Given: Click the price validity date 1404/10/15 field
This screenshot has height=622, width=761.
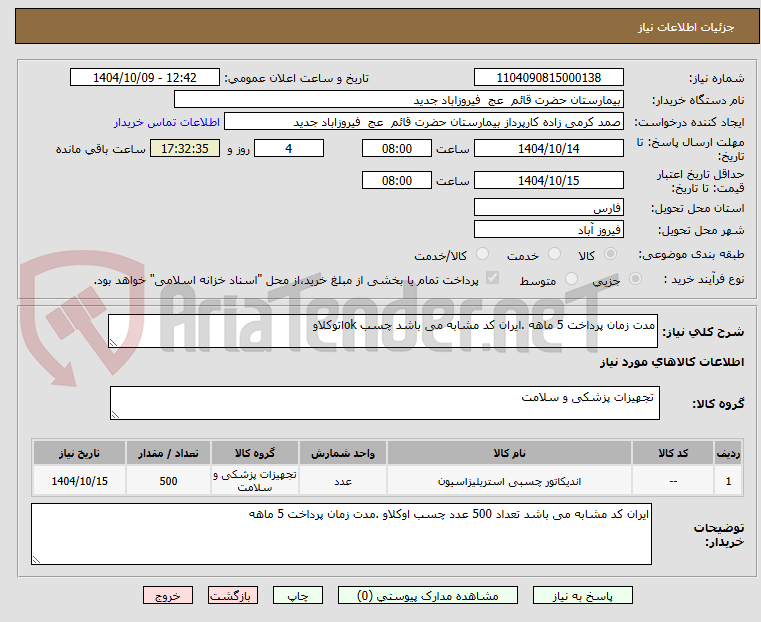Looking at the screenshot, I should tap(548, 180).
